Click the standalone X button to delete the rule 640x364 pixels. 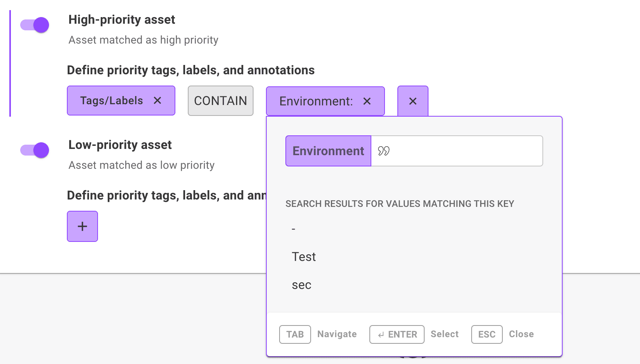(413, 101)
